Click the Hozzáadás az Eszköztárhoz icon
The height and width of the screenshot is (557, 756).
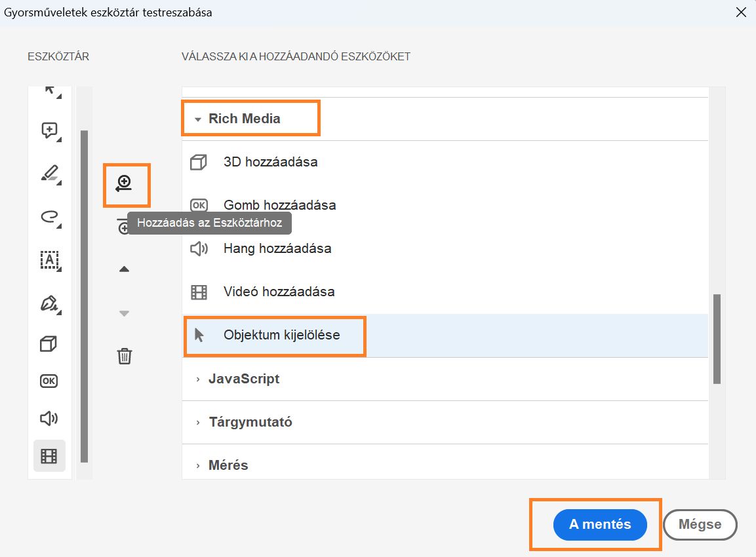(126, 184)
